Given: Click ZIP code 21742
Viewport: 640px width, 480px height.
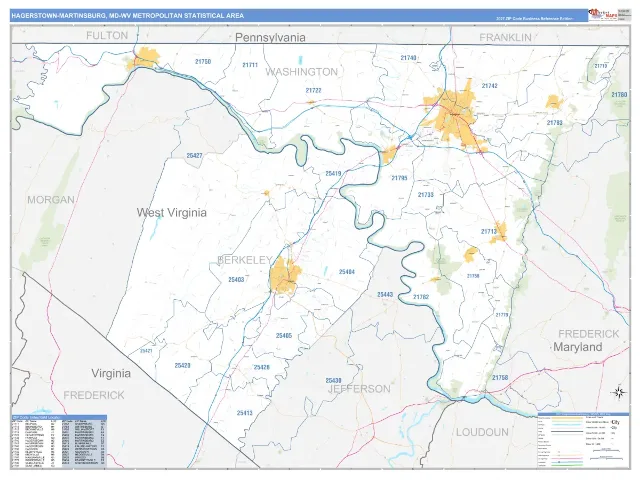Looking at the screenshot, I should [489, 86].
